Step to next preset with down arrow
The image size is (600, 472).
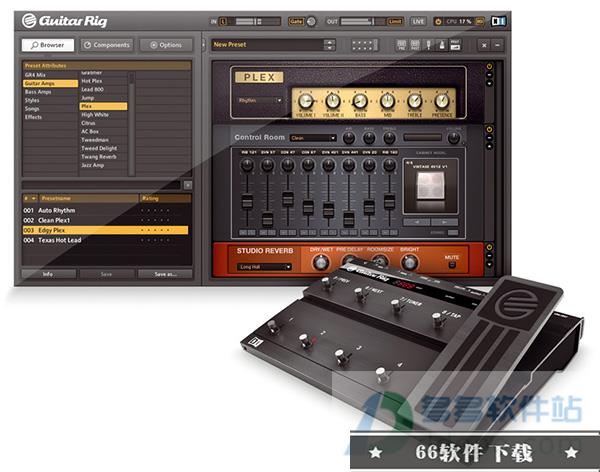tap(329, 48)
